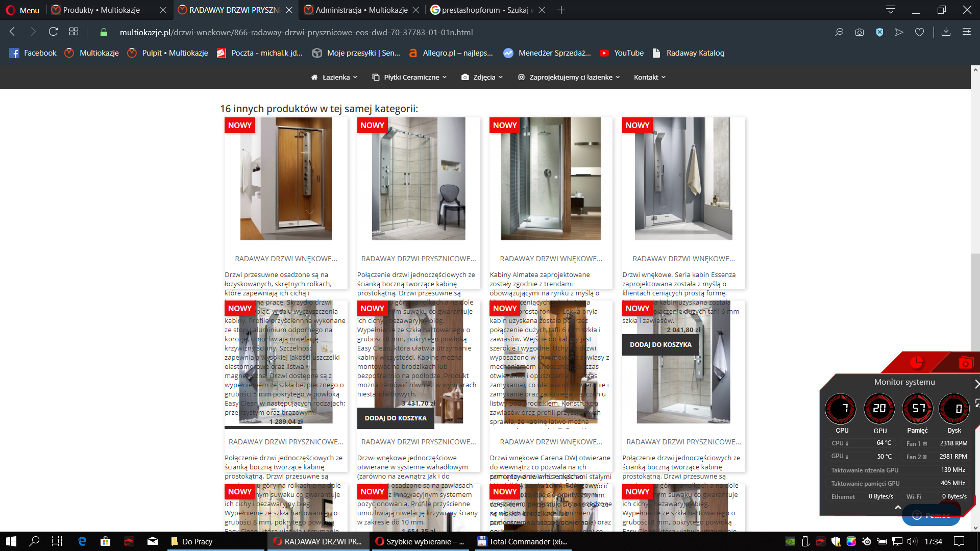Switch to prestashopforum Google search tab

pos(484,10)
